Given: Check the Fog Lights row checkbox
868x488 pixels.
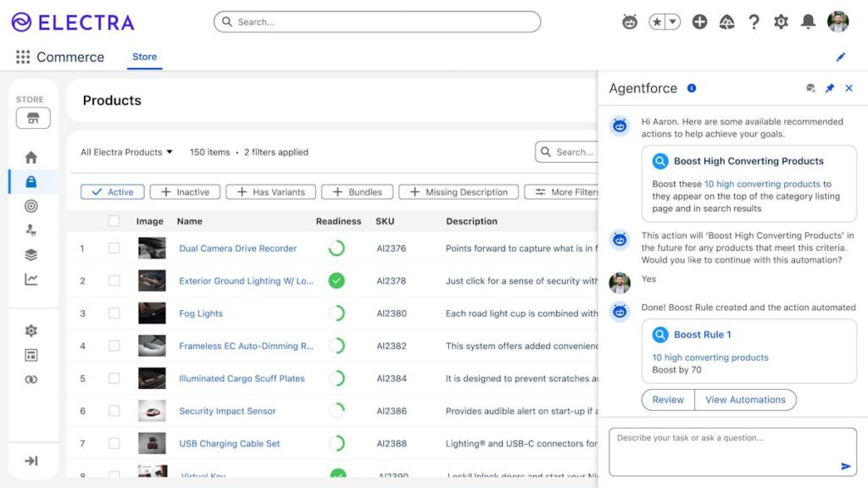Looking at the screenshot, I should click(114, 313).
